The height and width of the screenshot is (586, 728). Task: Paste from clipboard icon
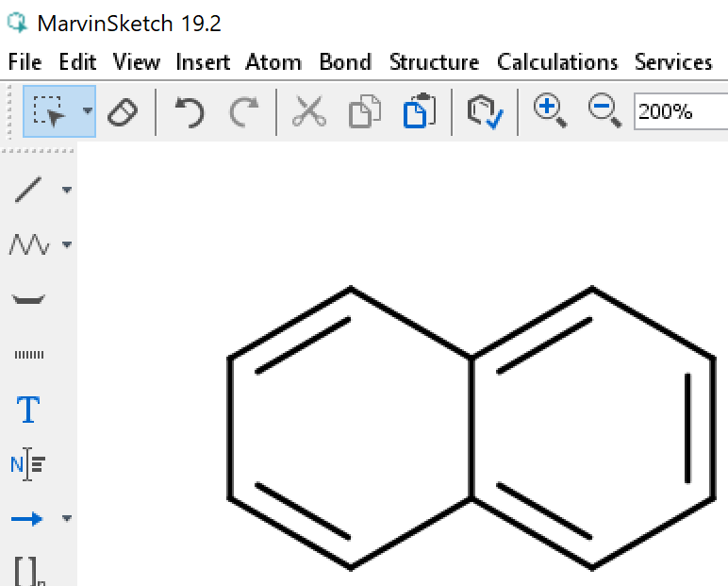pos(419,112)
